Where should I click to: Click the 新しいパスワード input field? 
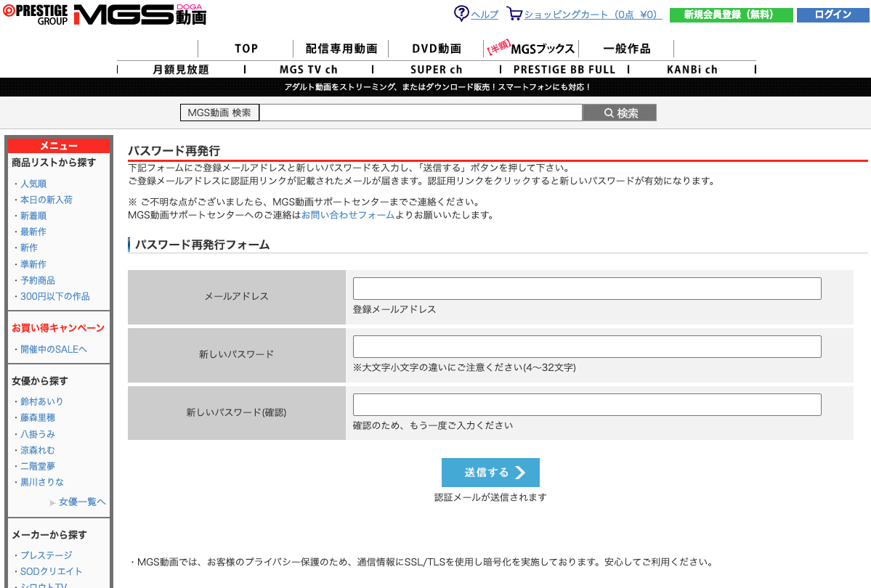coord(587,346)
